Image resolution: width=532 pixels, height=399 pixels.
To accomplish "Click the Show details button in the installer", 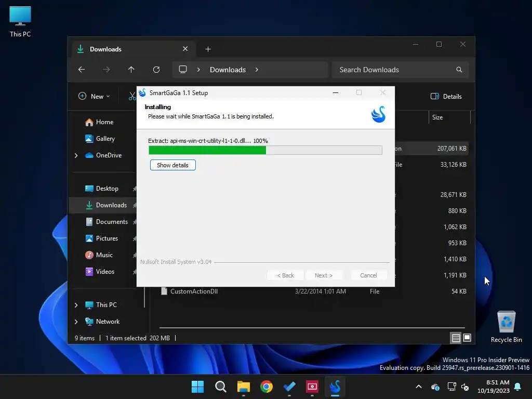I will point(172,165).
